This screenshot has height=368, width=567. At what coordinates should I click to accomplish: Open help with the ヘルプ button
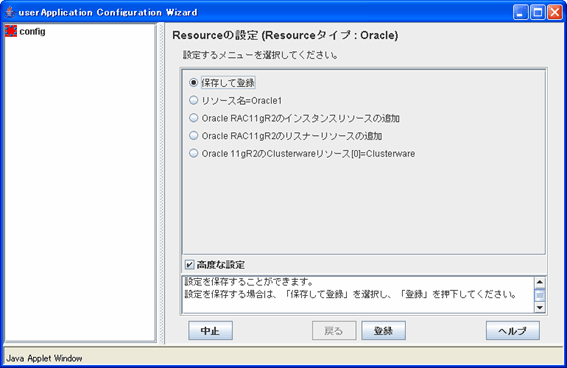pyautogui.click(x=513, y=330)
